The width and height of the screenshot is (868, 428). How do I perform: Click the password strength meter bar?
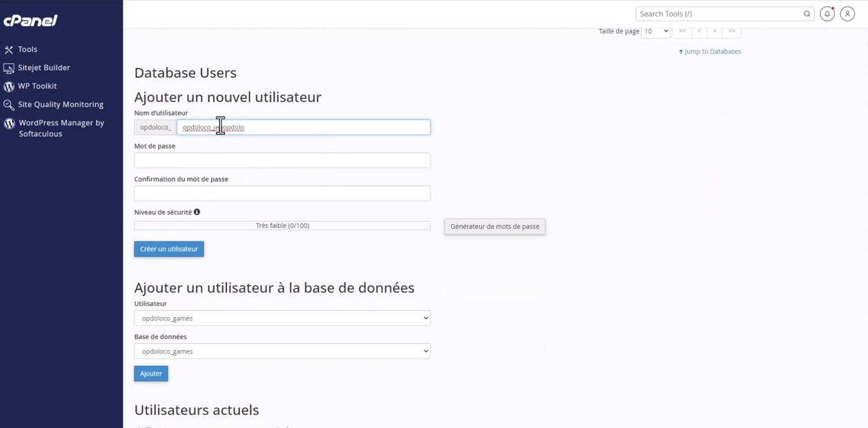pos(282,225)
